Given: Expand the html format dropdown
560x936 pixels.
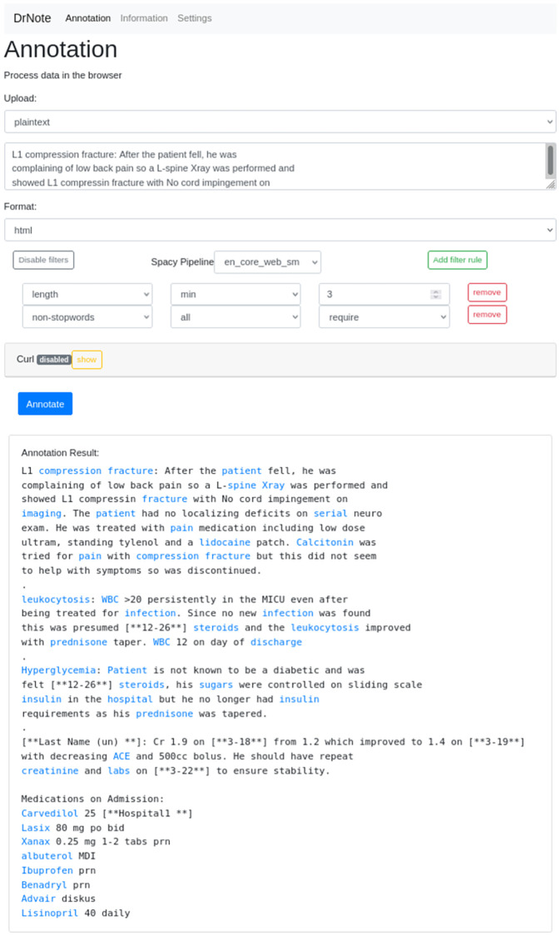Looking at the screenshot, I should [x=280, y=230].
